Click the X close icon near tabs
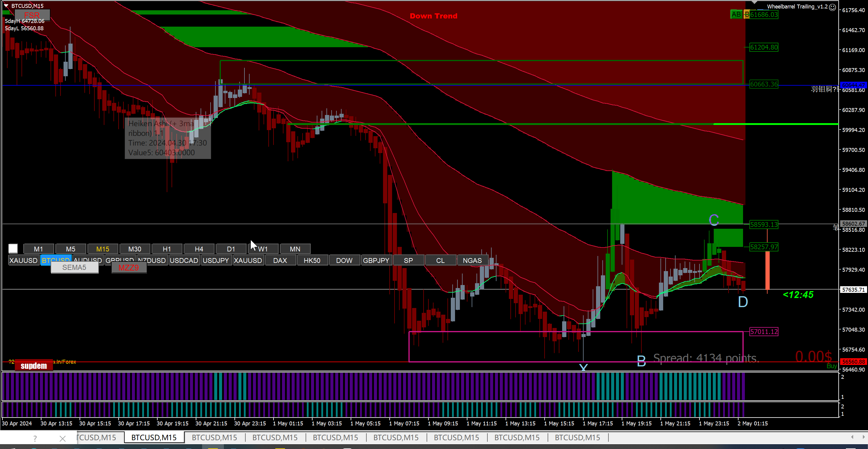The height and width of the screenshot is (449, 868). point(62,438)
